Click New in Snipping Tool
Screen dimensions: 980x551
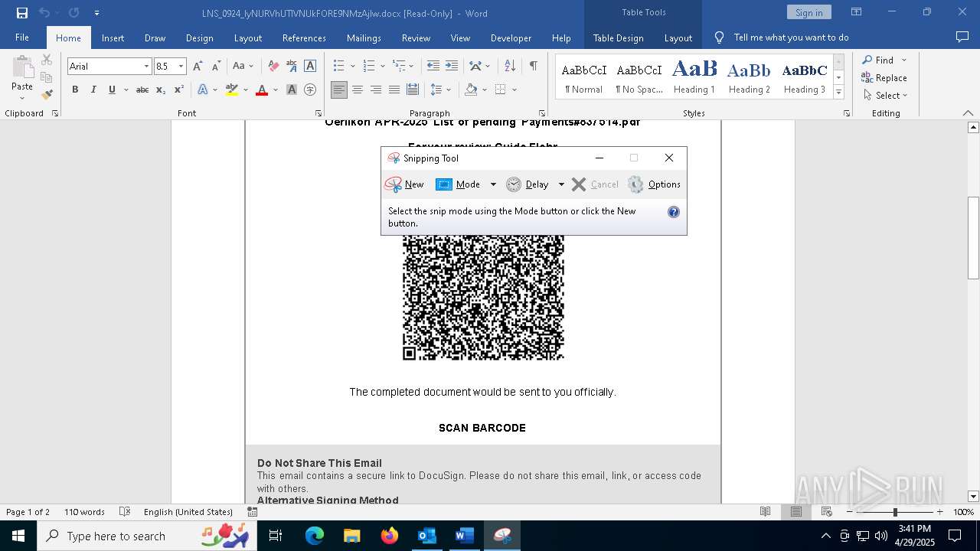coord(404,184)
